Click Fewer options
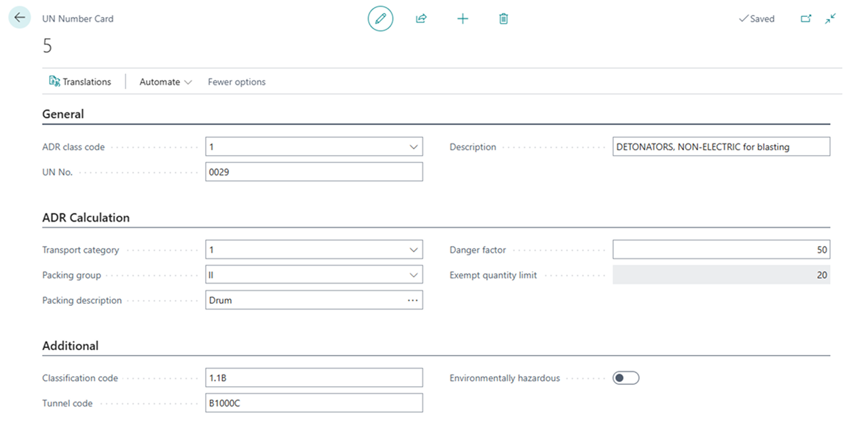Viewport: 868px width, 429px height. pos(236,82)
